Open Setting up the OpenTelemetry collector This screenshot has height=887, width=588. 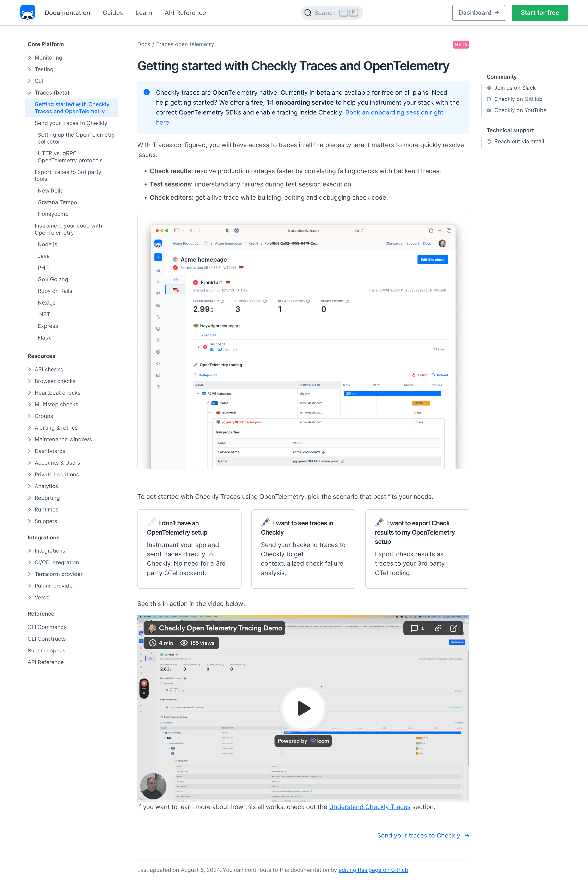[x=76, y=138]
